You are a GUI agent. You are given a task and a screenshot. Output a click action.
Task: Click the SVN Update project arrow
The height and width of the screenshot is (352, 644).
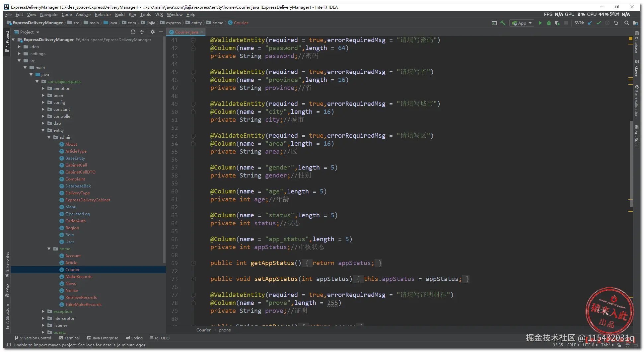pos(590,23)
